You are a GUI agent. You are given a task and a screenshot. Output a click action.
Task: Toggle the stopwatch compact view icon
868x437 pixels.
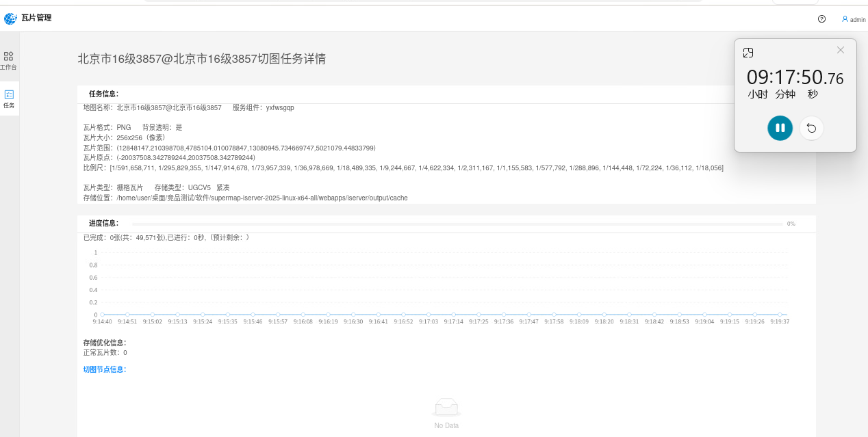click(748, 53)
